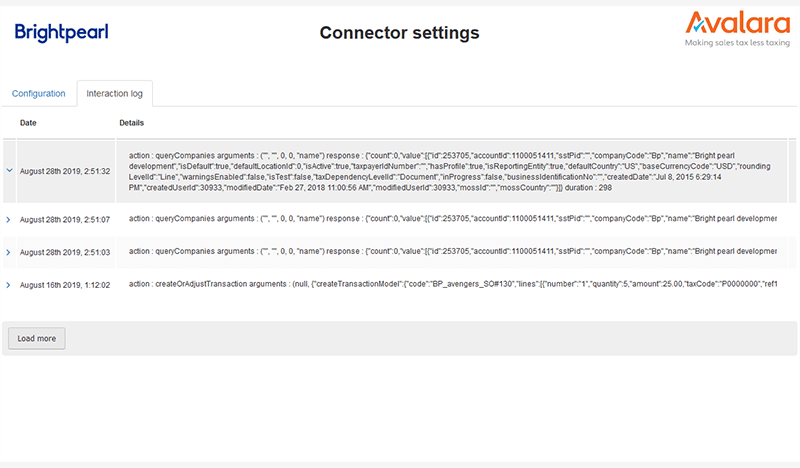Click the Avalara logo
Image resolution: width=800 pixels, height=468 pixels.
[738, 29]
